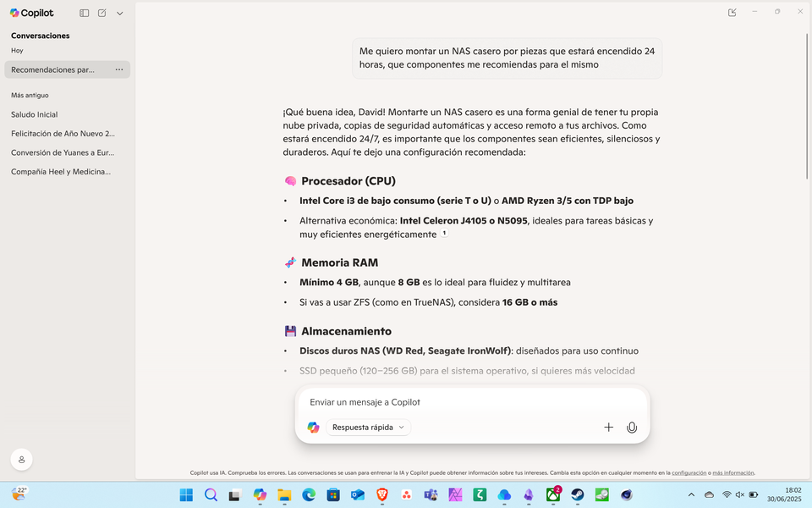Open Steam from the taskbar
This screenshot has width=812, height=508.
point(578,495)
